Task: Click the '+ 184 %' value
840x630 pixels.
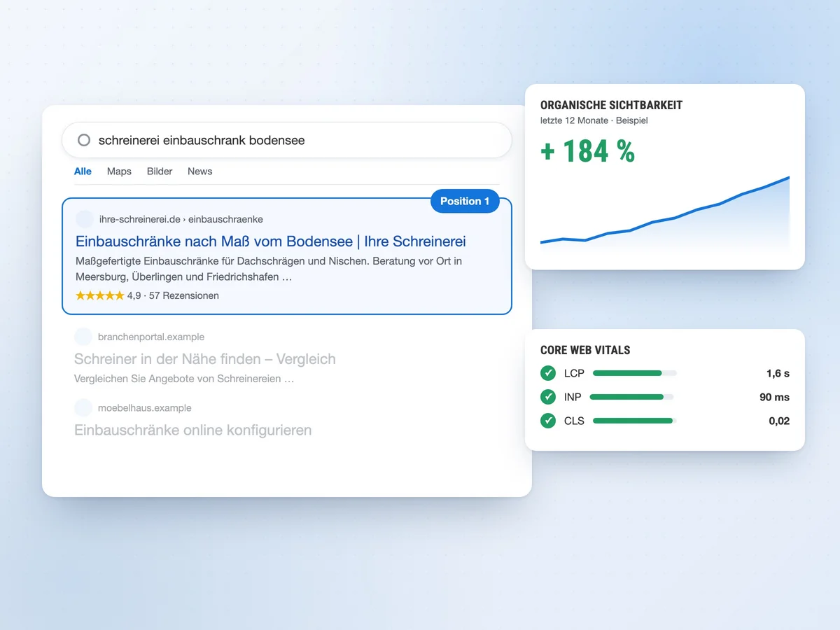Action: (587, 151)
